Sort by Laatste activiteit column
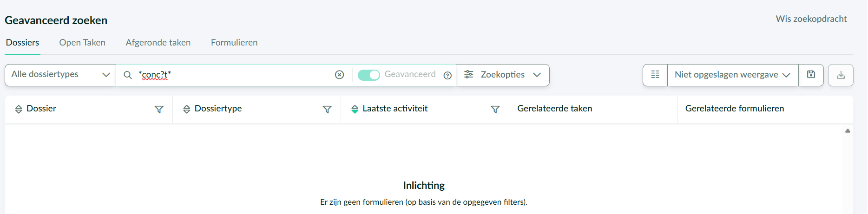 pos(355,109)
